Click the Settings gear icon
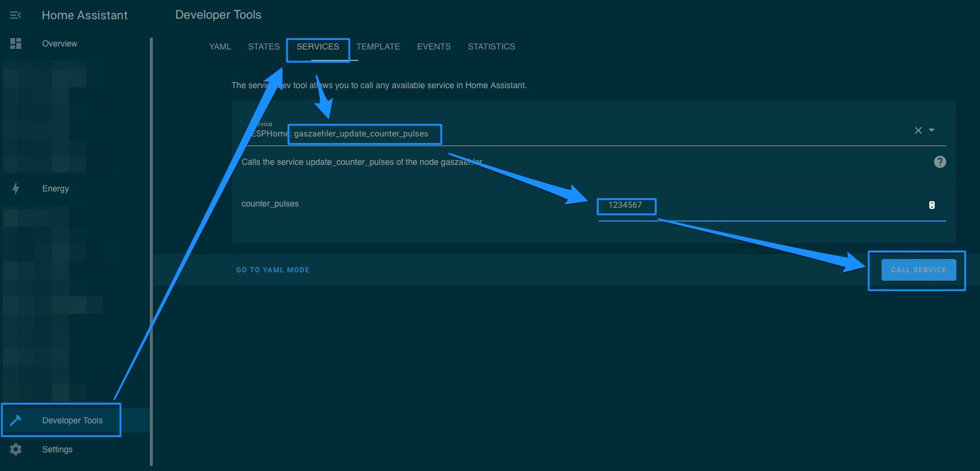 tap(16, 449)
